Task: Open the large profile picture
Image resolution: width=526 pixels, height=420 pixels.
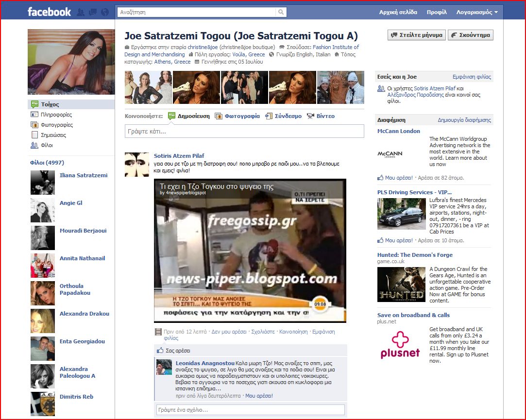Action: click(x=71, y=62)
